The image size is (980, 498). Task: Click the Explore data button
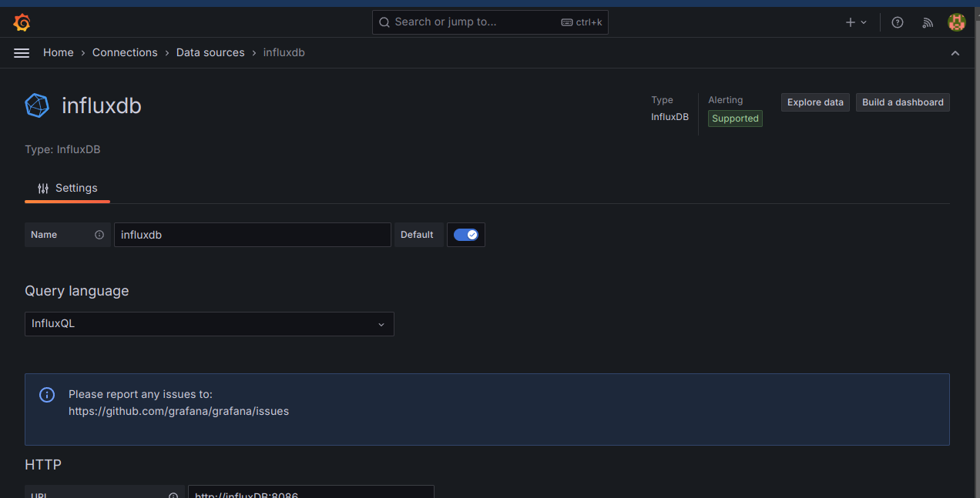click(815, 102)
